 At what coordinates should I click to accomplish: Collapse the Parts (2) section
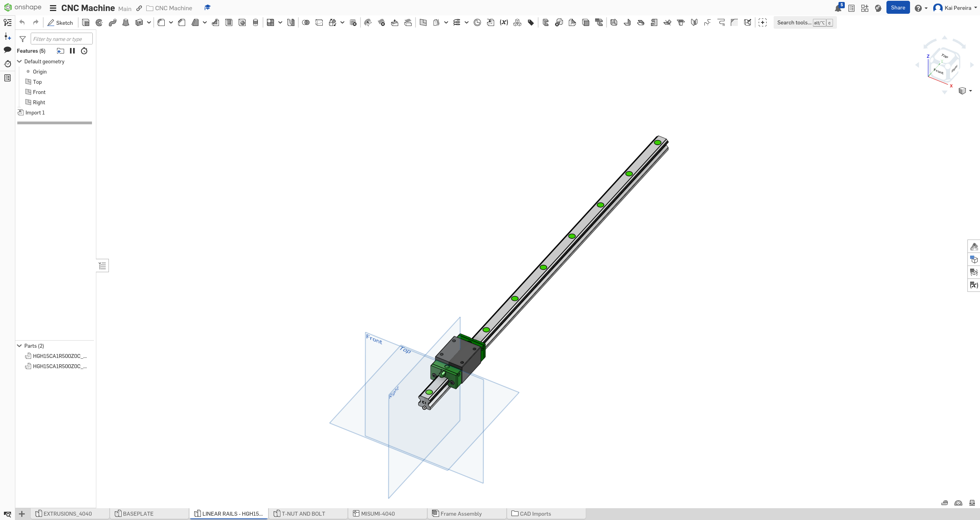pyautogui.click(x=19, y=346)
